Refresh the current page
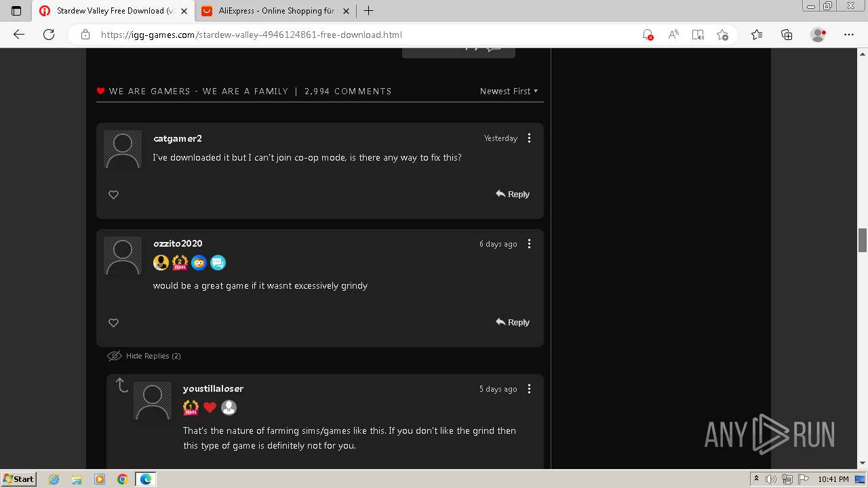 tap(49, 35)
